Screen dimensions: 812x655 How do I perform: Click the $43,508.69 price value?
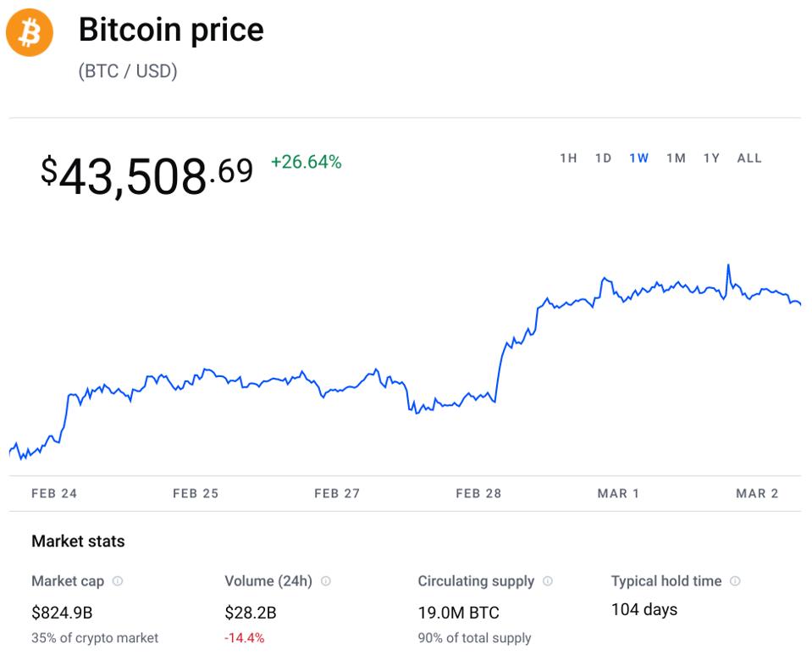pos(146,175)
